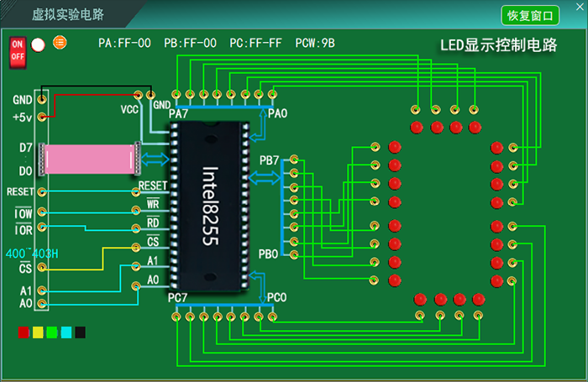Pick the green wire color swatch
The height and width of the screenshot is (382, 588).
point(52,333)
